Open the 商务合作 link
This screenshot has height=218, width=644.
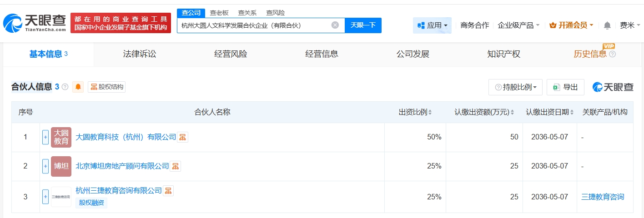pos(475,25)
